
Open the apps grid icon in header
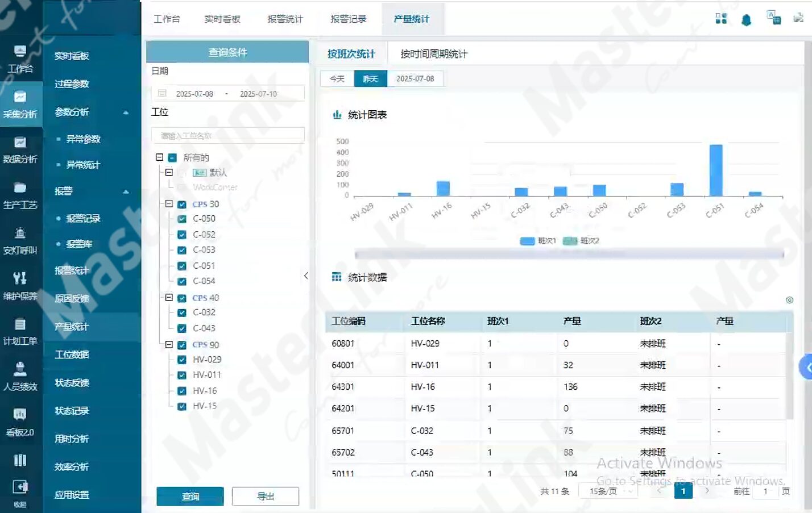tap(721, 19)
